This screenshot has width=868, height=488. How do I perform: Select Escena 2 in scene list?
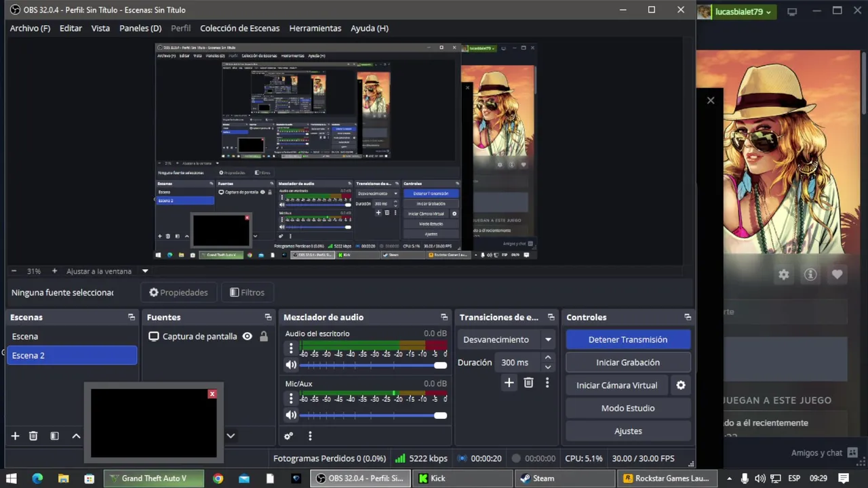click(x=72, y=355)
